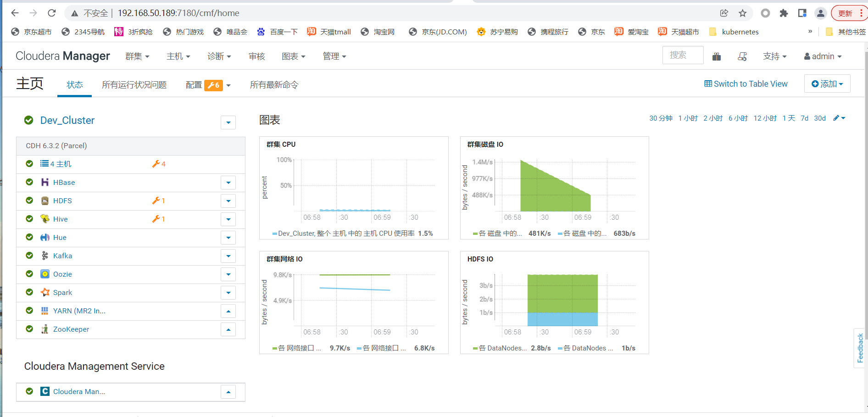The width and height of the screenshot is (868, 417).
Task: Click the HDFS service icon
Action: 45,200
